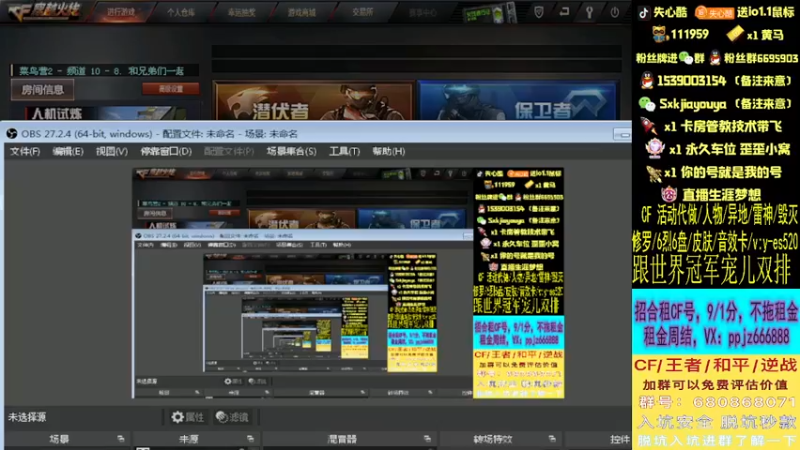Image resolution: width=800 pixels, height=450 pixels.
Task: Pop out the 混音器 dock panel
Action: 427,439
